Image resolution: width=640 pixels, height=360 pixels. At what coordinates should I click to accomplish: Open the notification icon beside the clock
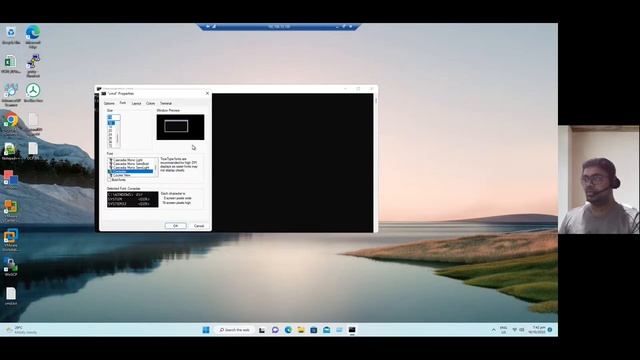pyautogui.click(x=550, y=330)
